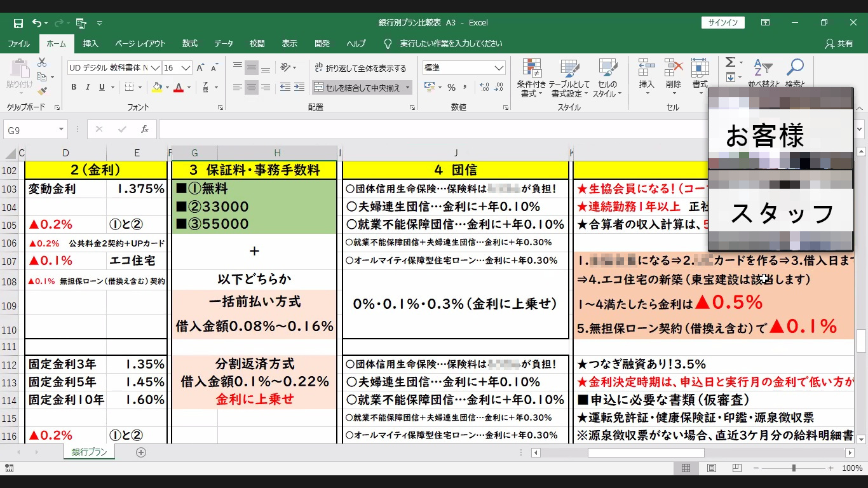Click セルを結合して中央揃え merge button
Image resolution: width=868 pixels, height=488 pixels.
pyautogui.click(x=358, y=88)
